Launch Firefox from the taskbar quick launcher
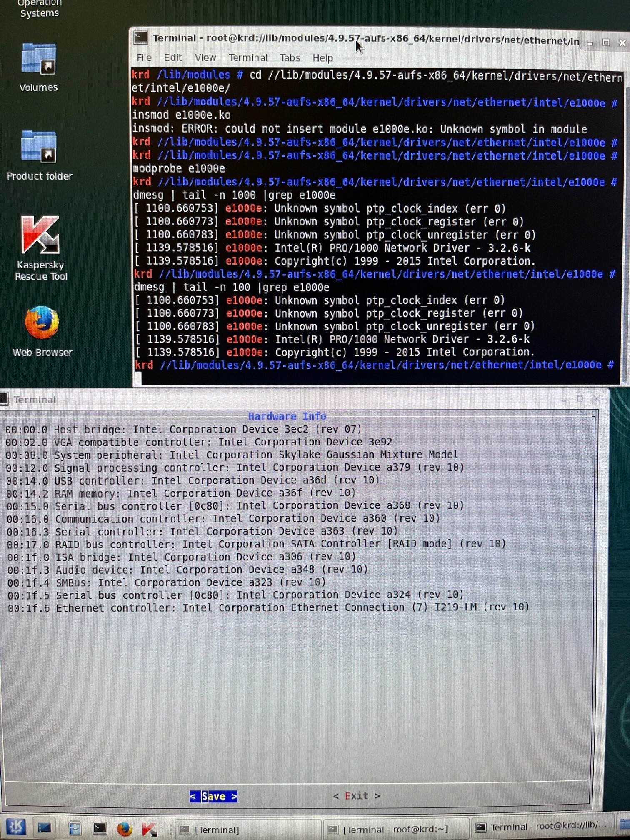 pos(124,828)
